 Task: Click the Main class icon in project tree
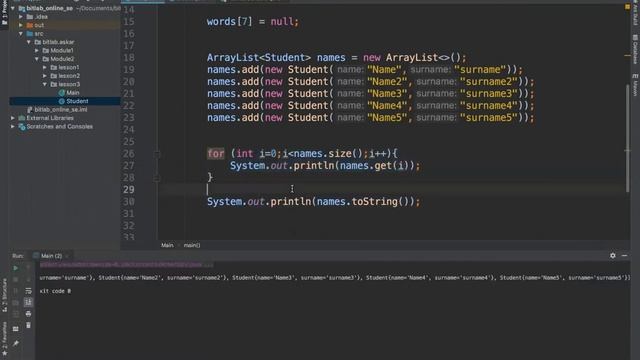click(x=62, y=93)
